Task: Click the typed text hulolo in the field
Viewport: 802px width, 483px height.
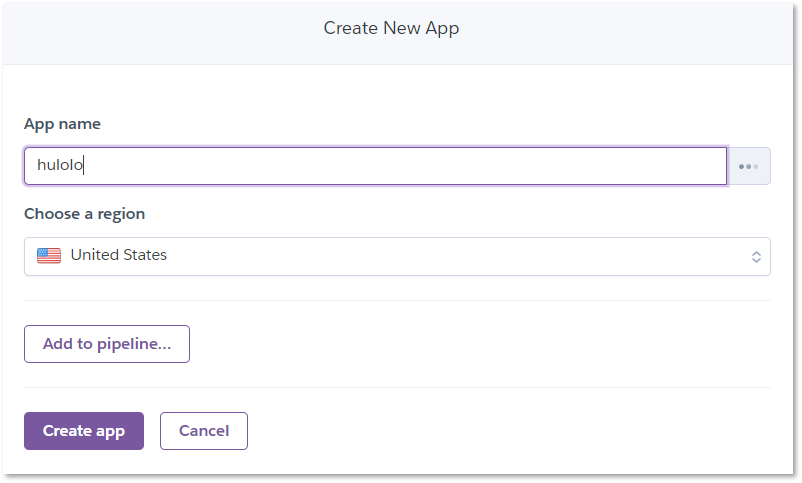Action: pyautogui.click(x=59, y=166)
